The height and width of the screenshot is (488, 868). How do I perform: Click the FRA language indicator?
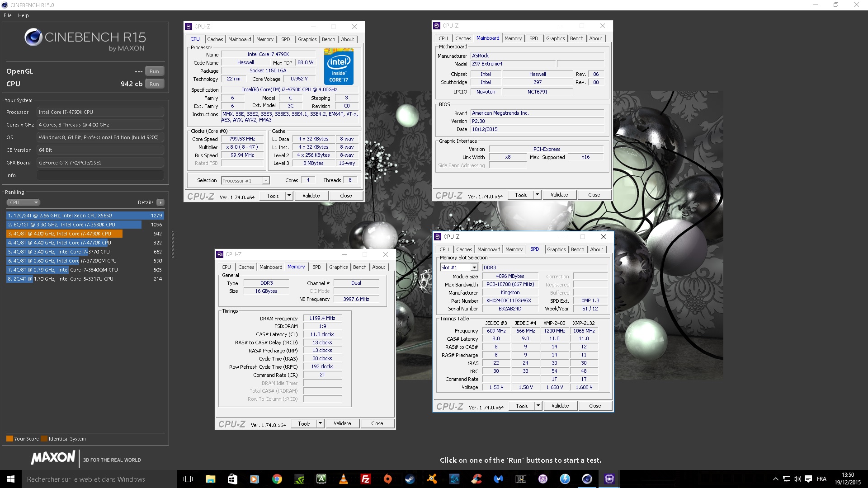coord(821,479)
